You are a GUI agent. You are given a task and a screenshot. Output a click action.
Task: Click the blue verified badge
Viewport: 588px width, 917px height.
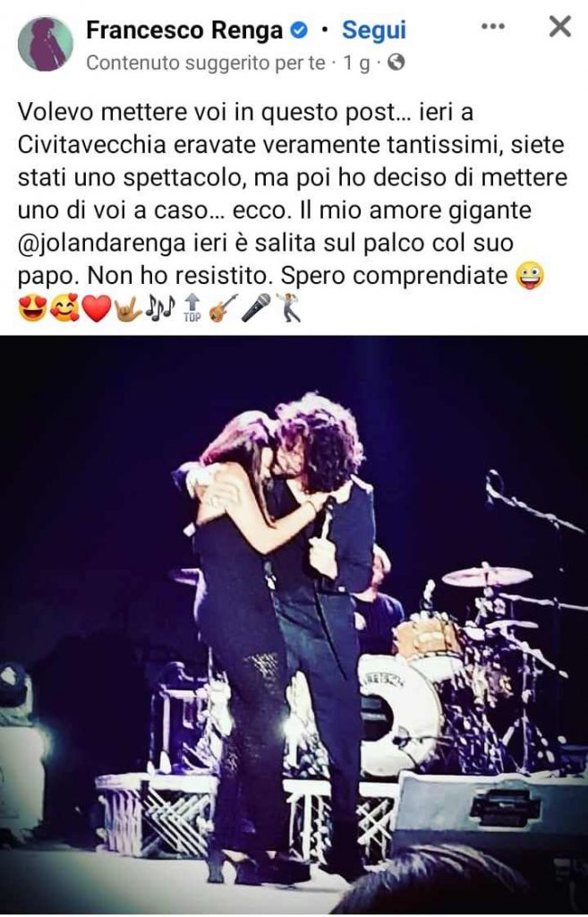tap(299, 31)
